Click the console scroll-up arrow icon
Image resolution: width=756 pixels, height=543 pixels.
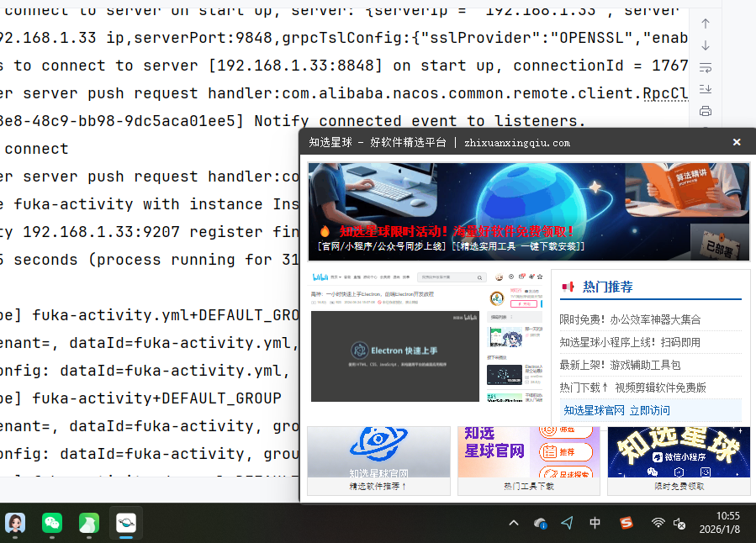coord(706,24)
